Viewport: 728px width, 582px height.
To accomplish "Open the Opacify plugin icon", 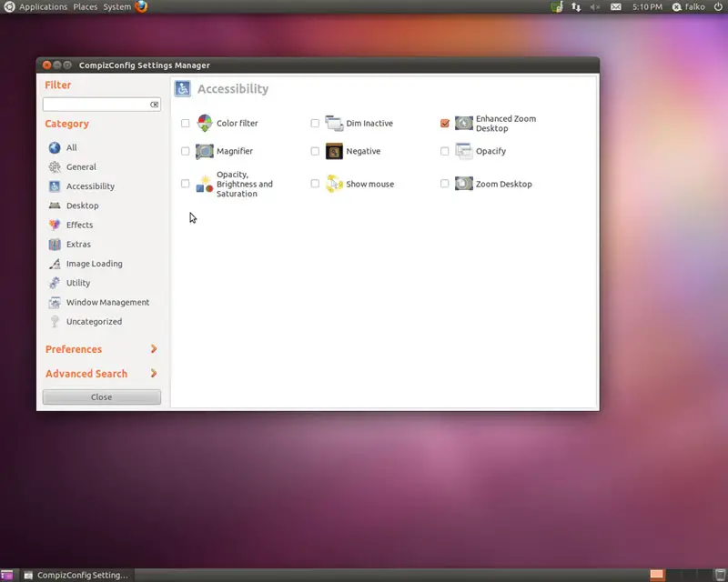I will (463, 151).
